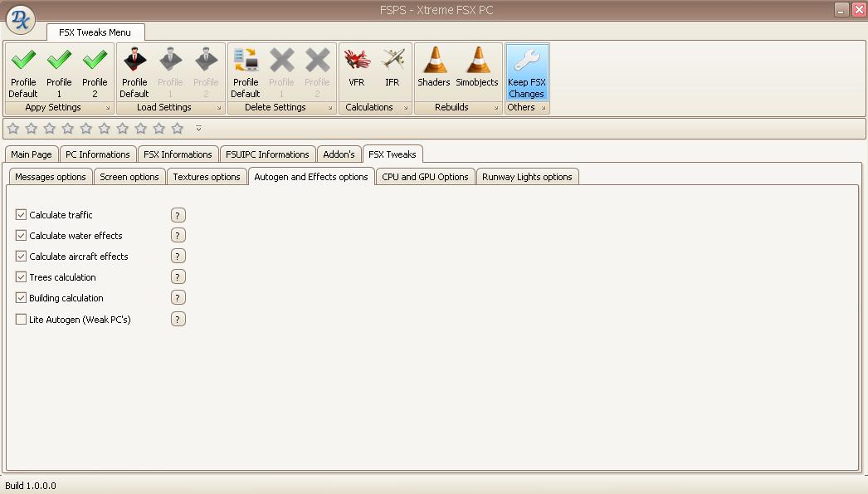Apply Profile 2 settings green checkmark
The image size is (868, 494).
pyautogui.click(x=95, y=60)
